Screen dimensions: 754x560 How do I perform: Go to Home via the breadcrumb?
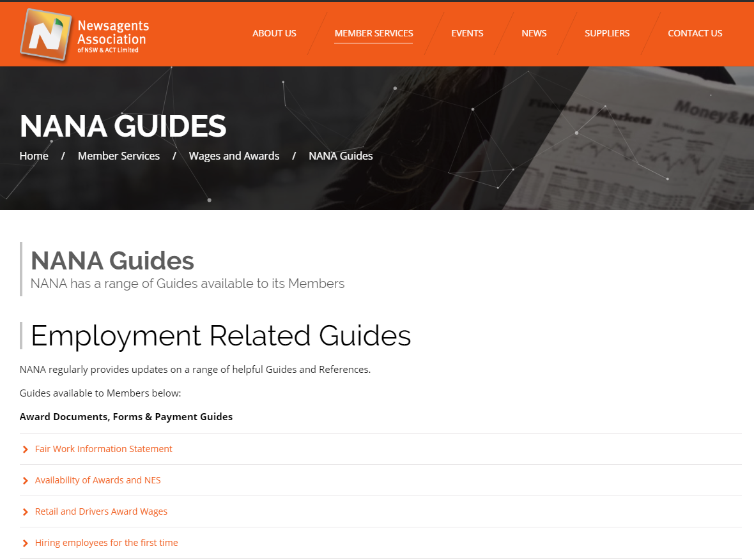[34, 156]
